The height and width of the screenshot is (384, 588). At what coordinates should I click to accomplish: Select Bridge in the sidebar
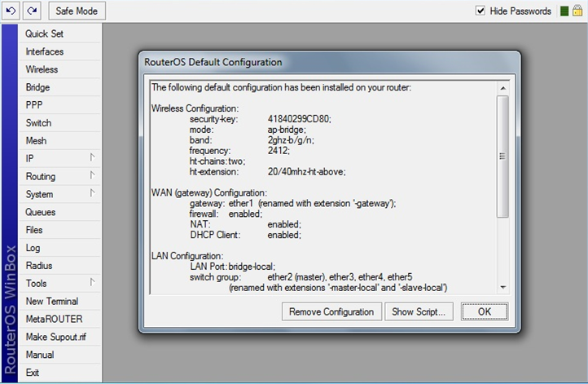(60, 87)
